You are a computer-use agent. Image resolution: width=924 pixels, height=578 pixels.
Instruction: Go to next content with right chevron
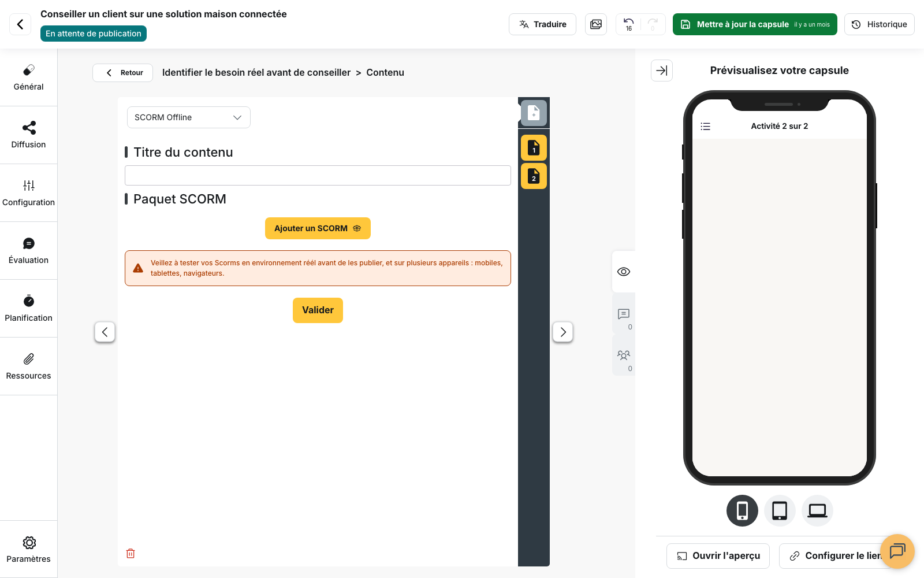563,332
